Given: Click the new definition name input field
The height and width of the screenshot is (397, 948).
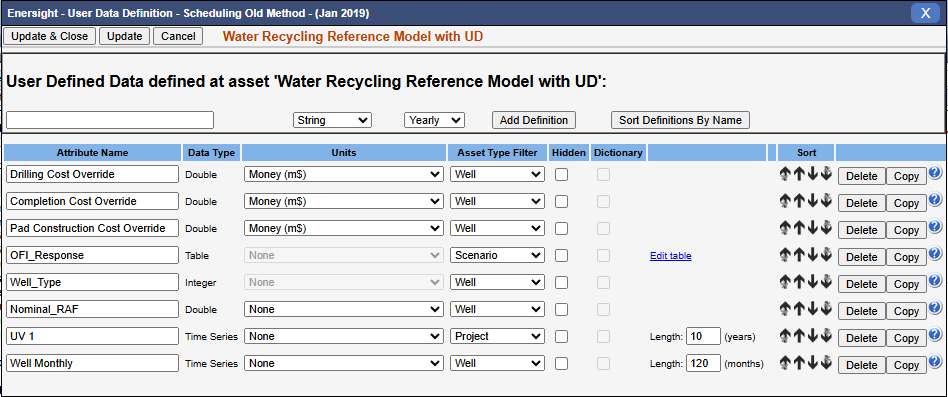Looking at the screenshot, I should (110, 120).
